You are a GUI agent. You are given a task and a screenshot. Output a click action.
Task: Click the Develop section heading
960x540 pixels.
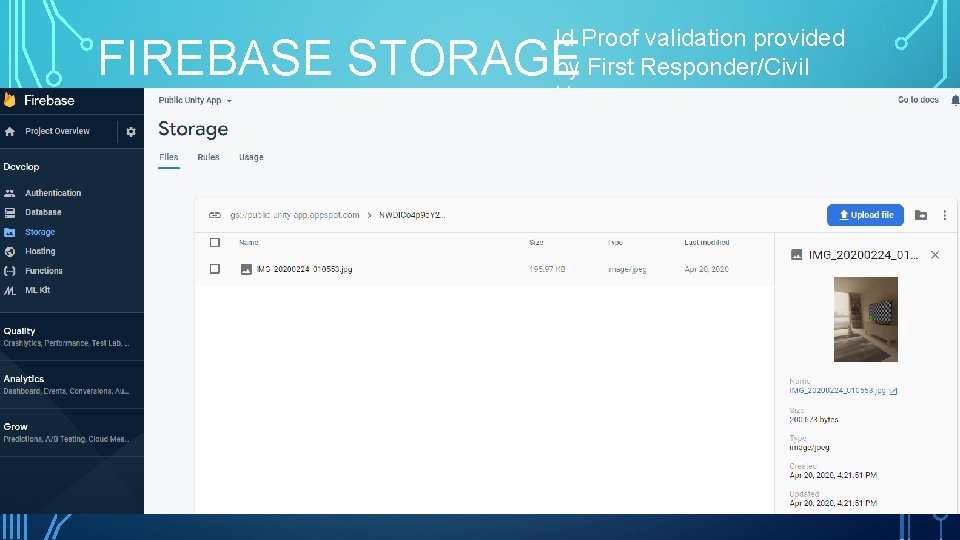21,167
